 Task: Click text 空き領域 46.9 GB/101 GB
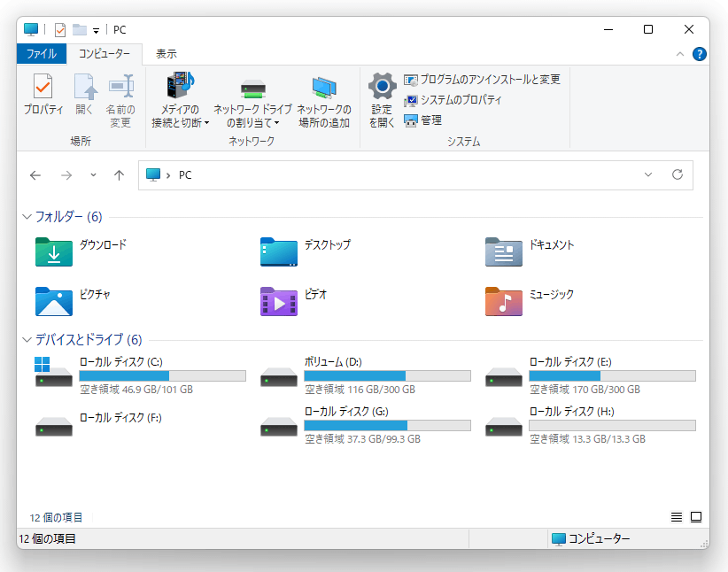pyautogui.click(x=136, y=390)
